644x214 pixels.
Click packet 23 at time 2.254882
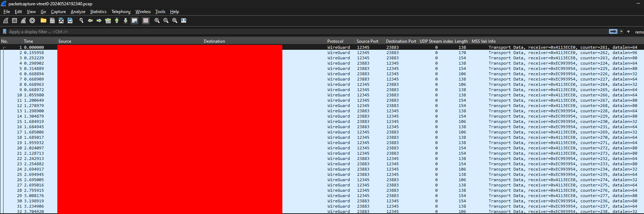coord(322,164)
